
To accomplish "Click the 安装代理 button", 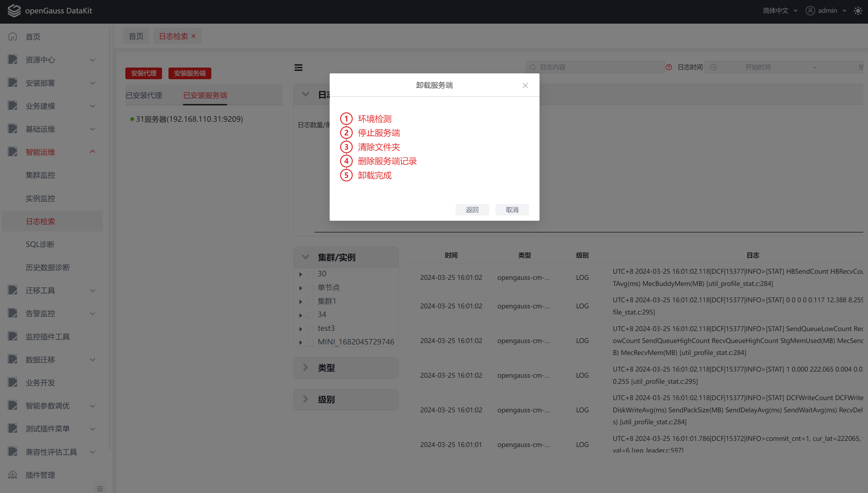I will pyautogui.click(x=144, y=73).
